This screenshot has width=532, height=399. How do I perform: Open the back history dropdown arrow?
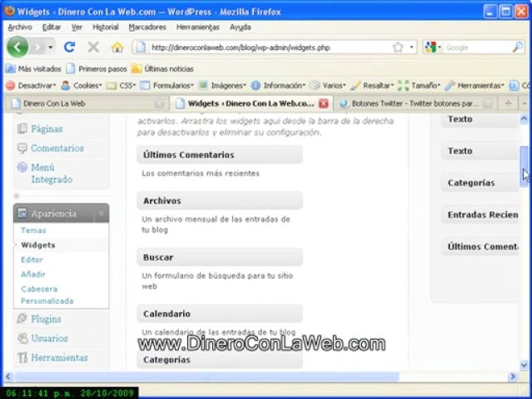pyautogui.click(x=50, y=47)
